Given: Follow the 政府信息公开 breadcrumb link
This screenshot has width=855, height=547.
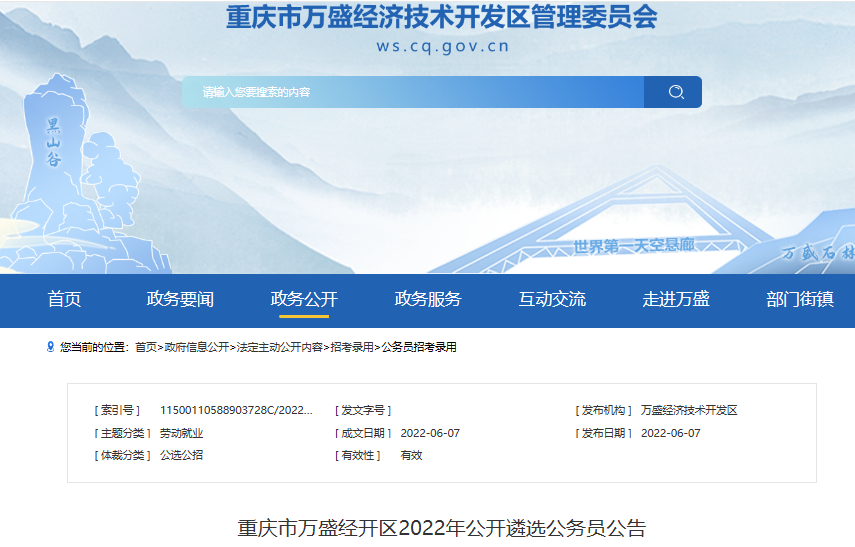Looking at the screenshot, I should pyautogui.click(x=197, y=347).
